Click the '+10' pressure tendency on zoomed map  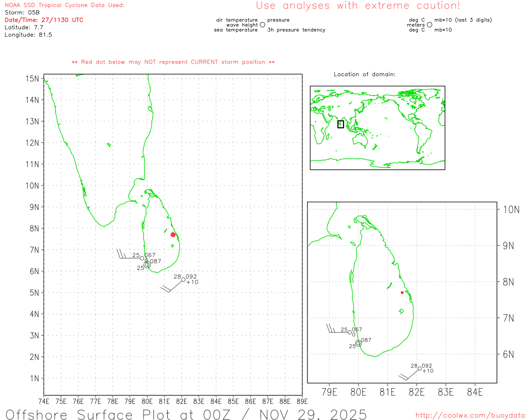tap(428, 371)
